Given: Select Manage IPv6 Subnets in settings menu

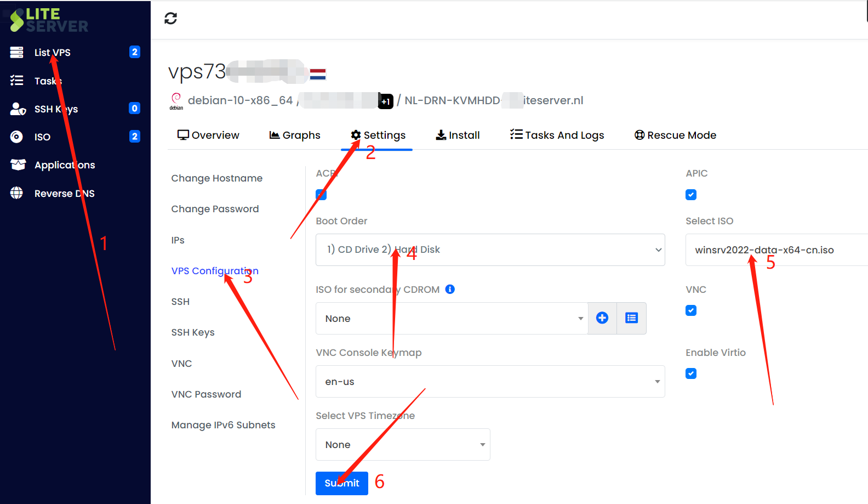Looking at the screenshot, I should click(x=223, y=425).
